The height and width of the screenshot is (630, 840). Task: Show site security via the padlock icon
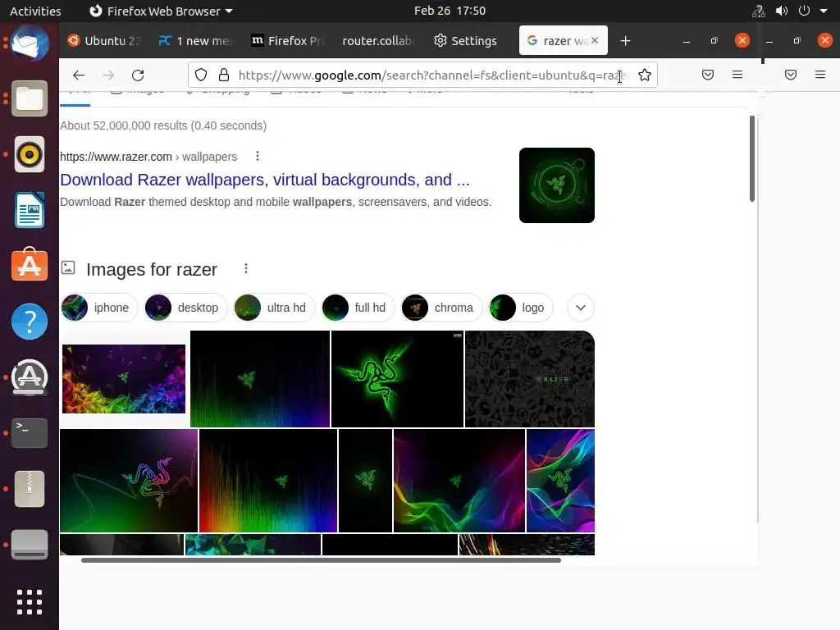(x=224, y=75)
